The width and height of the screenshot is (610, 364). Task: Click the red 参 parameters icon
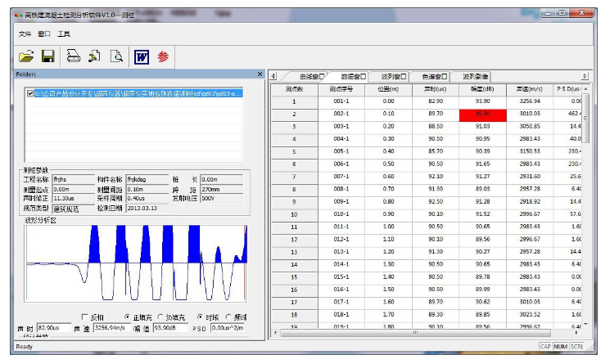click(x=163, y=56)
